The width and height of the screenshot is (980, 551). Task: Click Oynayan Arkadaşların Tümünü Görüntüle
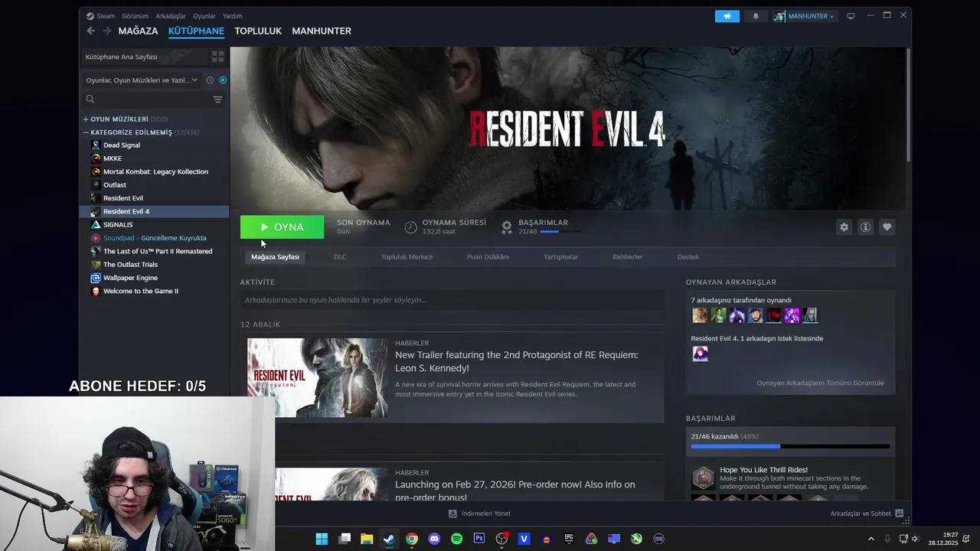pyautogui.click(x=820, y=383)
